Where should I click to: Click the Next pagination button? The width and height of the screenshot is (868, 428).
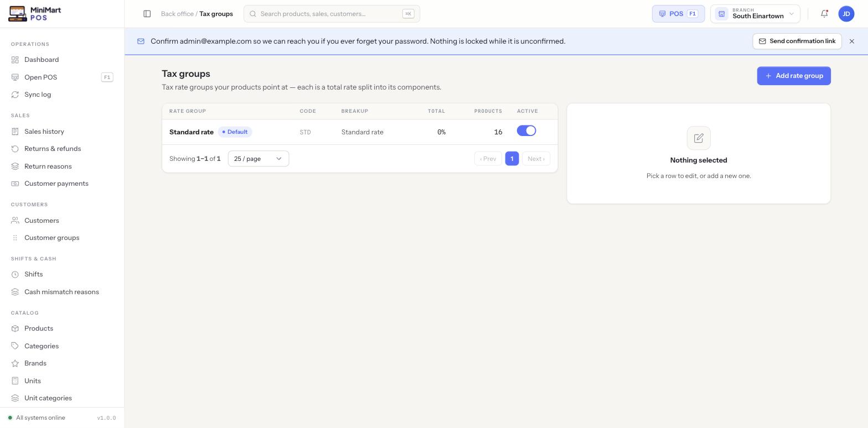[536, 159]
